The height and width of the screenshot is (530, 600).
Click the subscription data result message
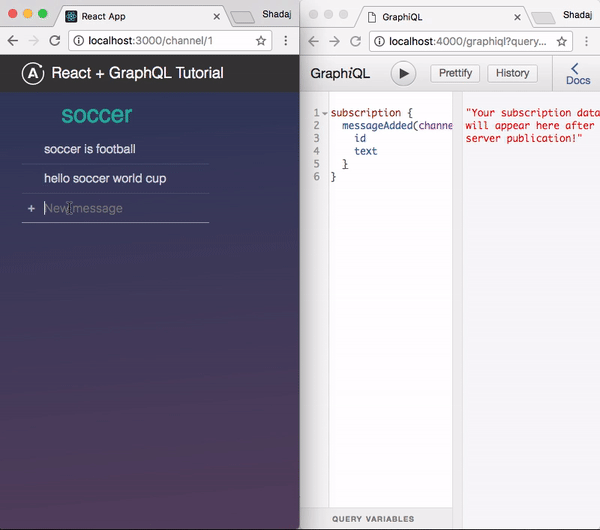(x=532, y=126)
